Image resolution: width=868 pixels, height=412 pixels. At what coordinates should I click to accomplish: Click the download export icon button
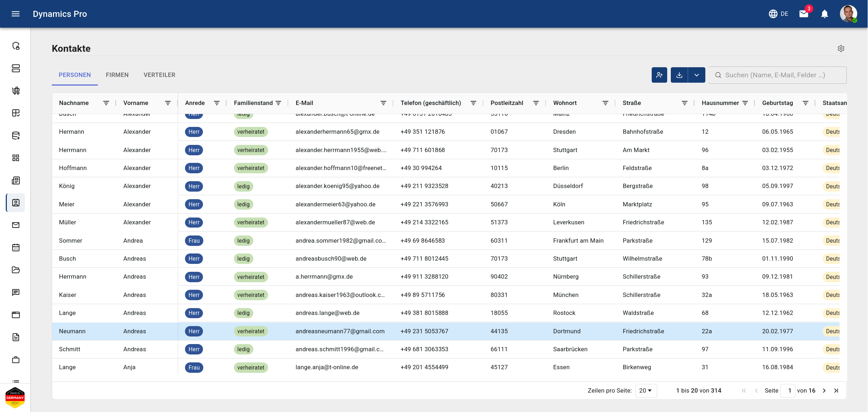point(679,75)
